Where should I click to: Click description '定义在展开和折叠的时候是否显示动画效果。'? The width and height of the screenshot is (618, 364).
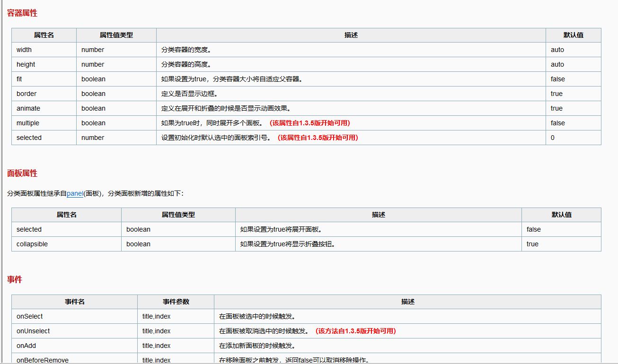(226, 108)
